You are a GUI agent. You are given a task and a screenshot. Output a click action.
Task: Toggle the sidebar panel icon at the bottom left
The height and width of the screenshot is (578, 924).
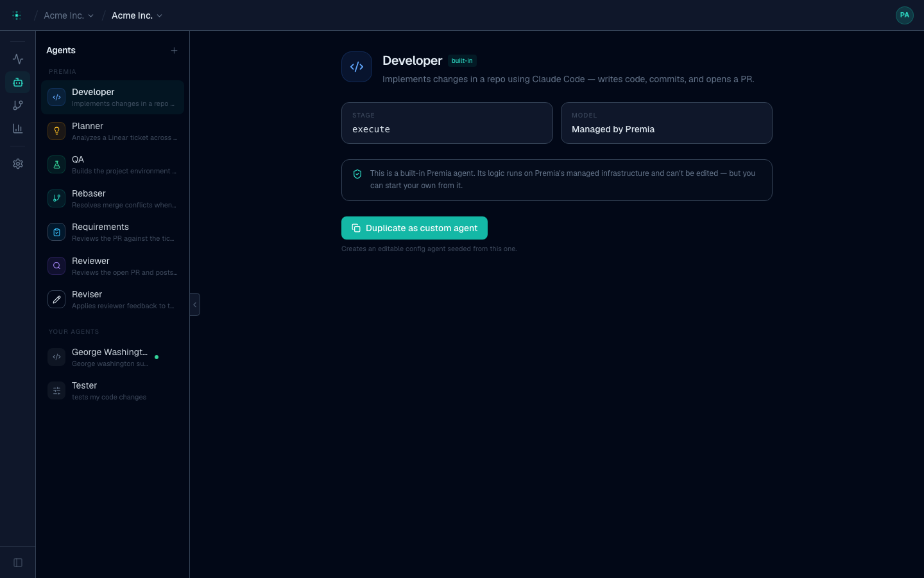tap(18, 563)
